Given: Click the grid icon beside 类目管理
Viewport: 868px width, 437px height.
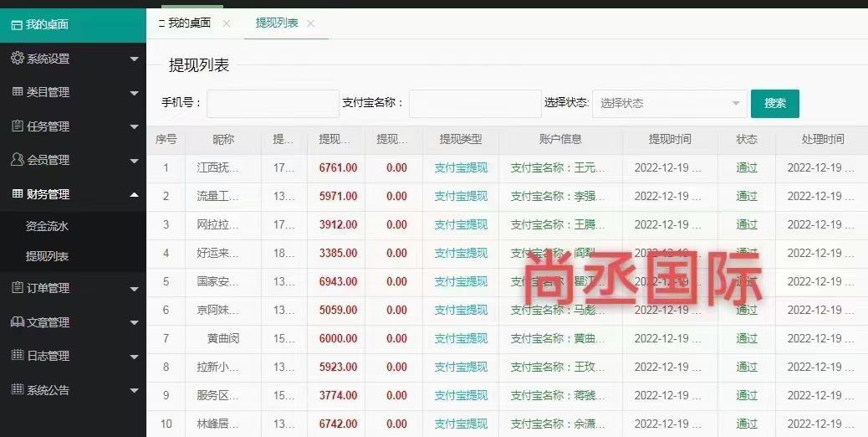Looking at the screenshot, I should tap(17, 92).
